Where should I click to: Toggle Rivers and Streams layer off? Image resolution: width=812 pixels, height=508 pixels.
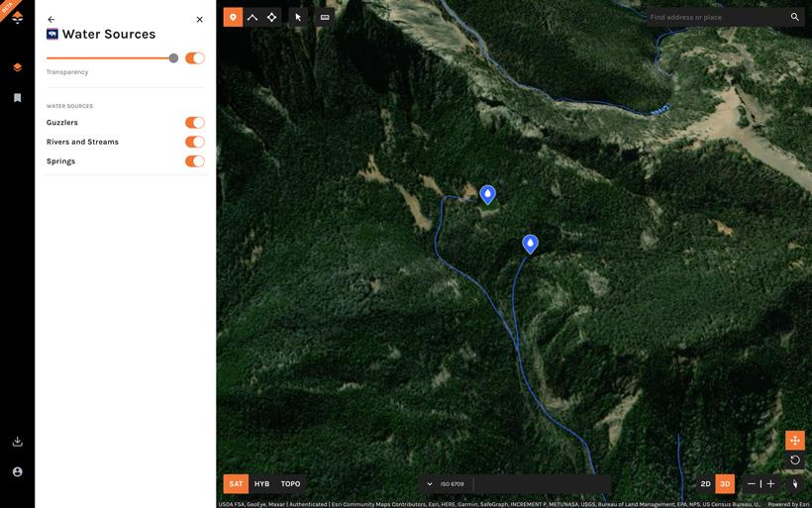tap(195, 142)
